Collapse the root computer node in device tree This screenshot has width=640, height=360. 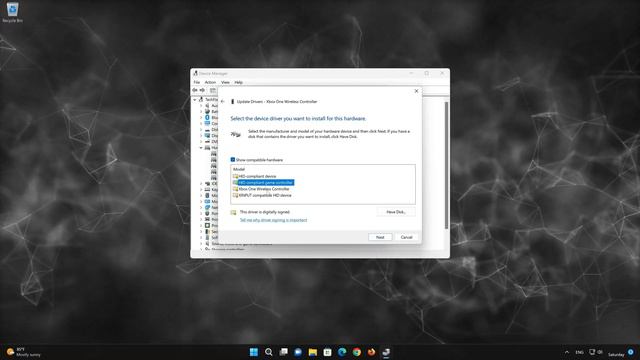[x=195, y=100]
